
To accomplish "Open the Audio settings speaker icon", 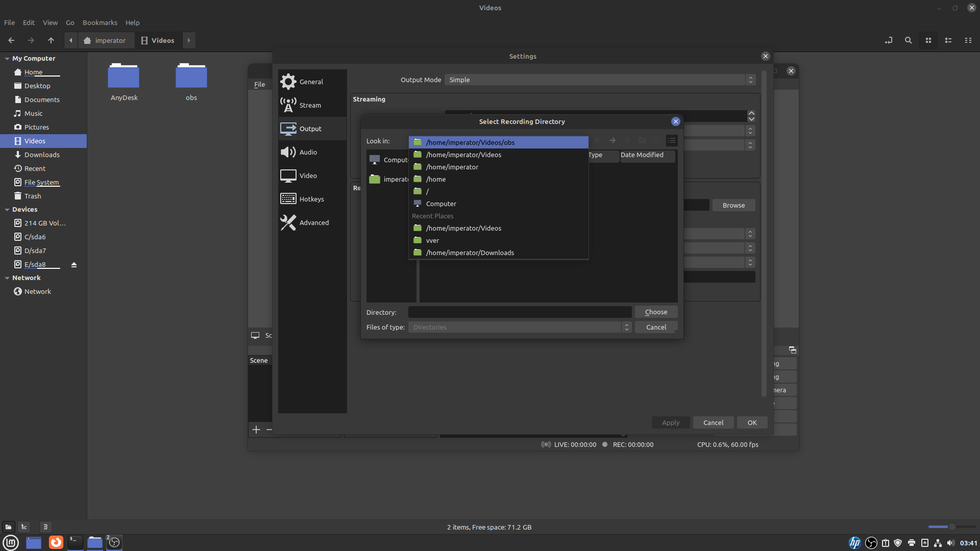I will (x=288, y=152).
